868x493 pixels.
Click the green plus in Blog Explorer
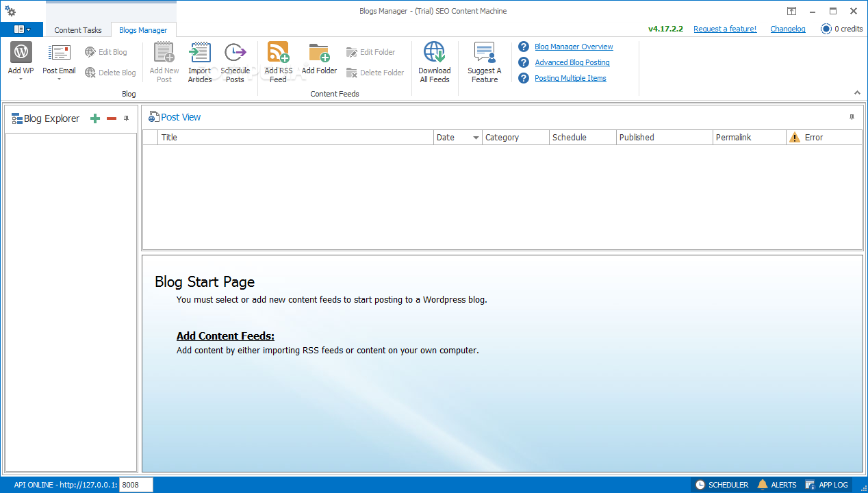pos(95,118)
